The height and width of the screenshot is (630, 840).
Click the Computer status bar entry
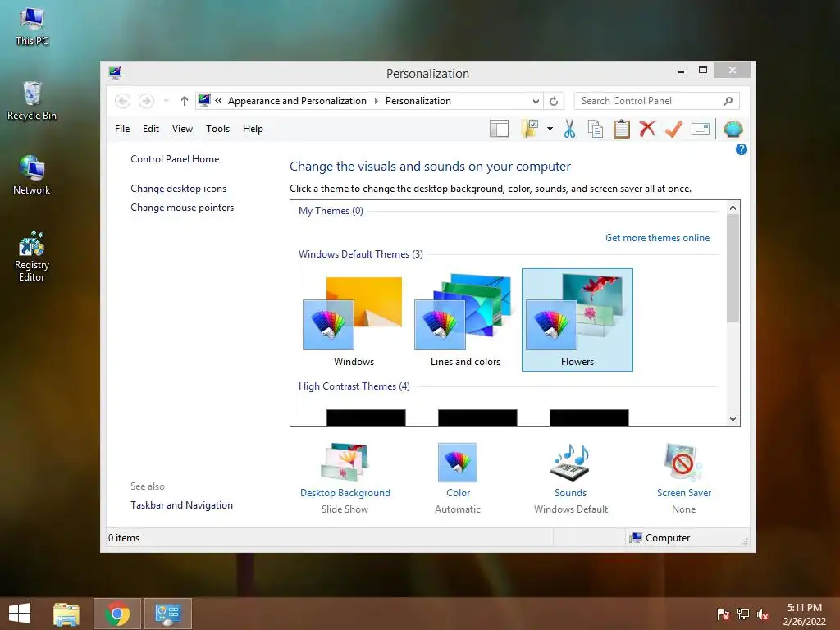(x=660, y=538)
